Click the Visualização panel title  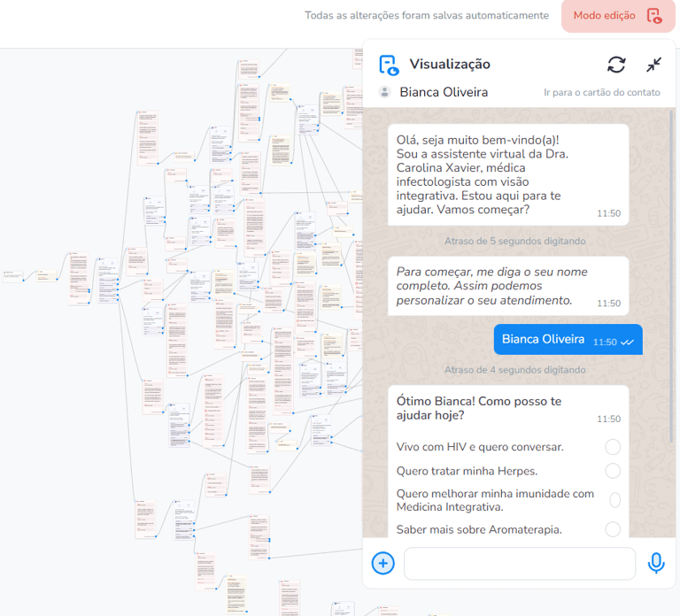point(450,64)
